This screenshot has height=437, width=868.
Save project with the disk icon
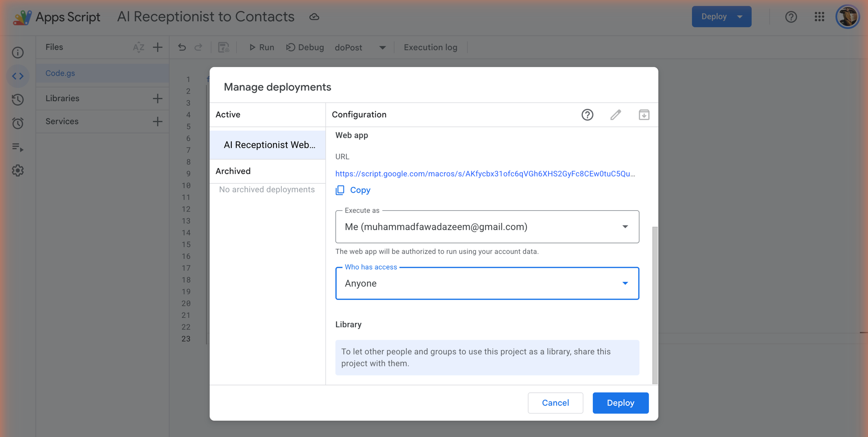(224, 47)
